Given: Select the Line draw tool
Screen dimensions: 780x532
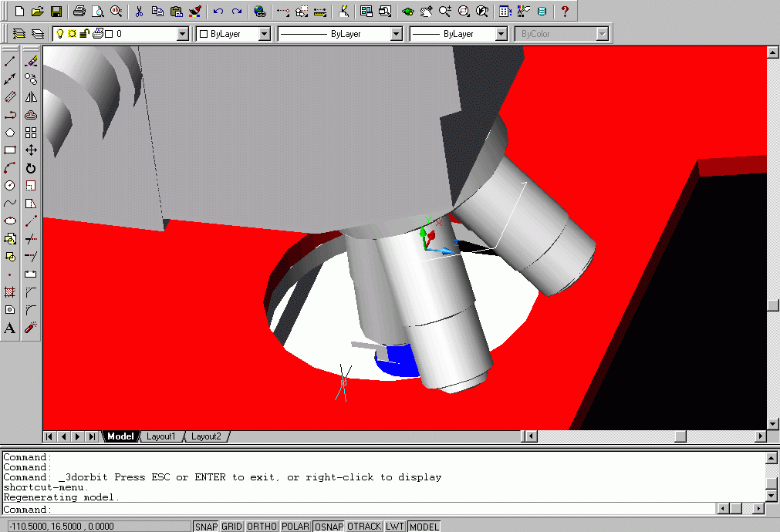Looking at the screenshot, I should tap(10, 61).
